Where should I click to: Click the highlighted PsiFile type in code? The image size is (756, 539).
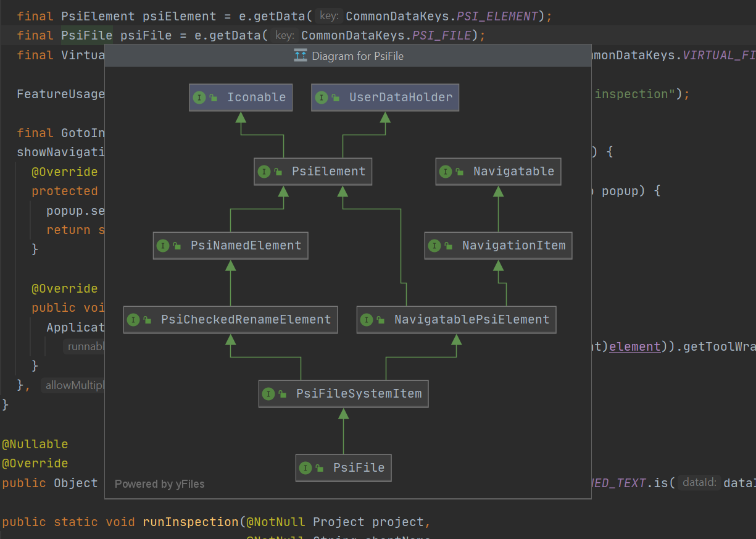tap(87, 35)
